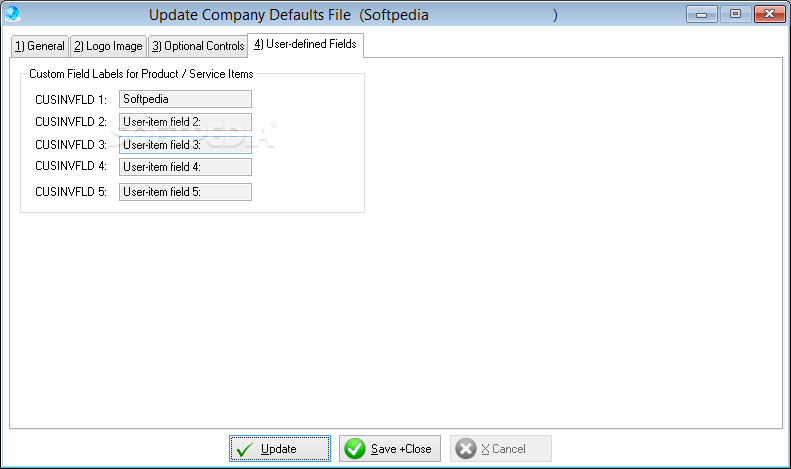Click the CUSINVFLD 3: label
Screen dimensions: 791x469
pyautogui.click(x=71, y=145)
